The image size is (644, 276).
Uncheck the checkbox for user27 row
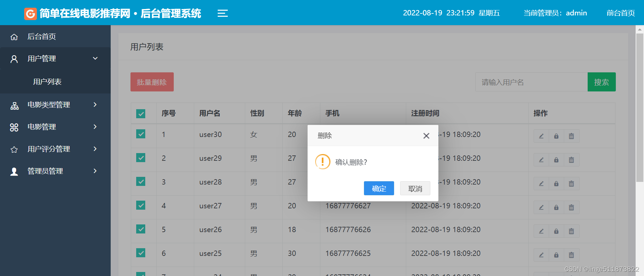point(141,205)
